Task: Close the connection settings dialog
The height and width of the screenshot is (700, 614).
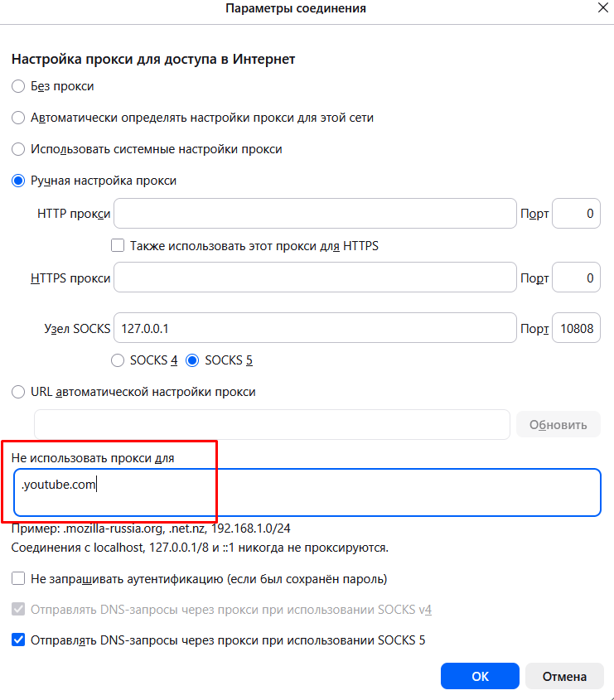Action: click(603, 7)
